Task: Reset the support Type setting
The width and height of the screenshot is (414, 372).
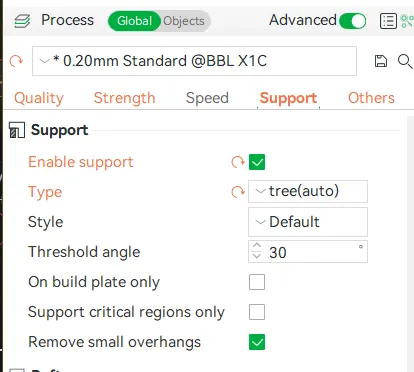Action: (x=238, y=192)
